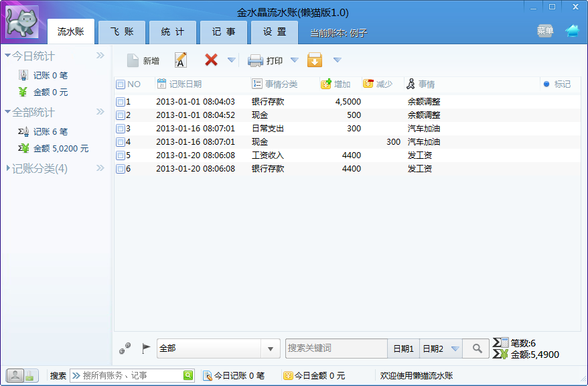
Task: Check the checkbox for record 4
Action: coord(121,142)
